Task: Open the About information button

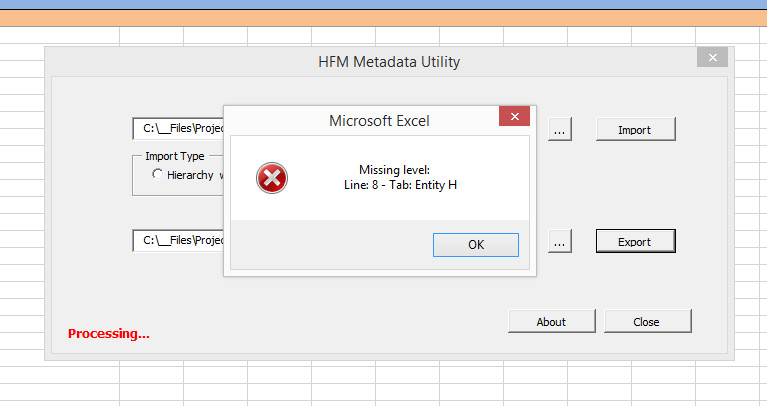Action: click(550, 322)
